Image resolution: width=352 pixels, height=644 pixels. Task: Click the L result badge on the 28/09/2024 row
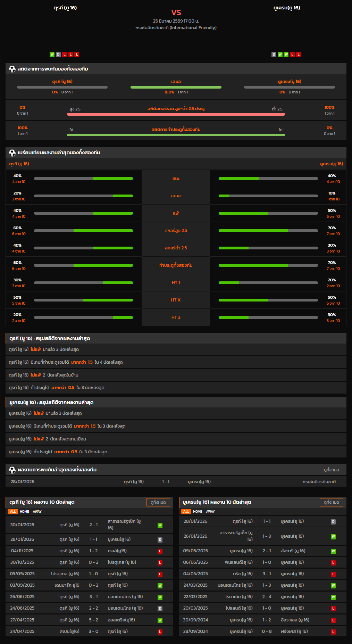tap(333, 632)
